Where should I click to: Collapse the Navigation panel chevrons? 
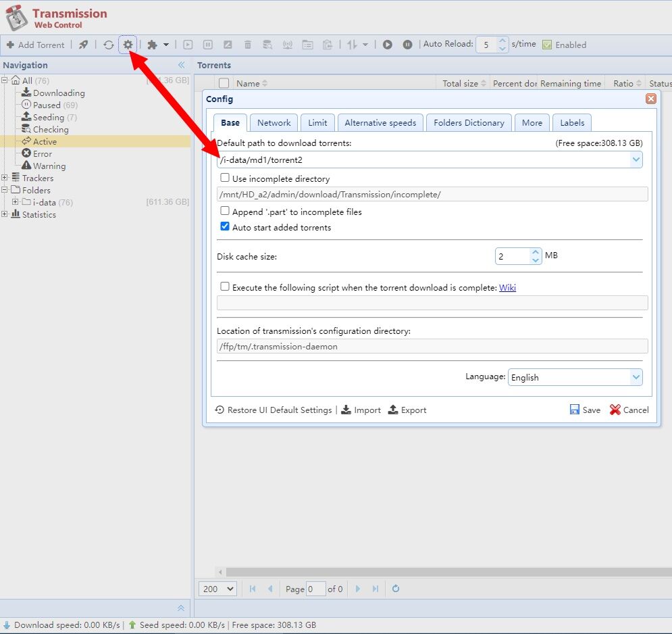pyautogui.click(x=181, y=65)
